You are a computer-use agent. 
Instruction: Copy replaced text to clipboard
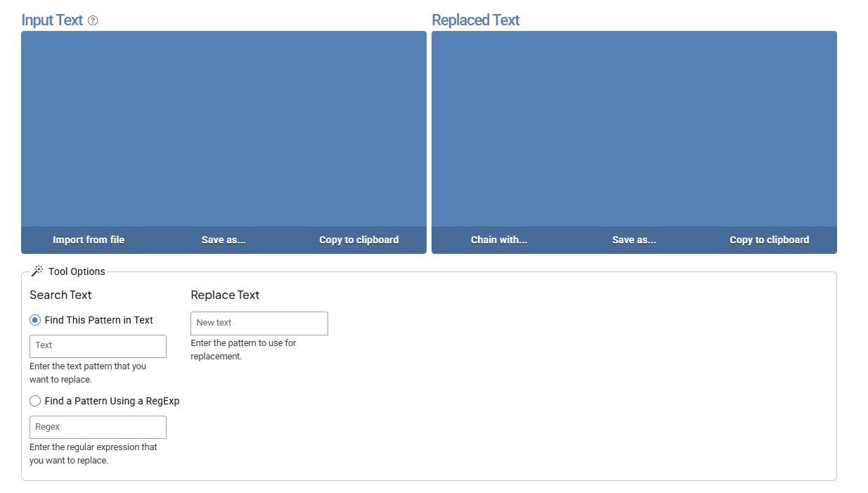click(x=770, y=240)
